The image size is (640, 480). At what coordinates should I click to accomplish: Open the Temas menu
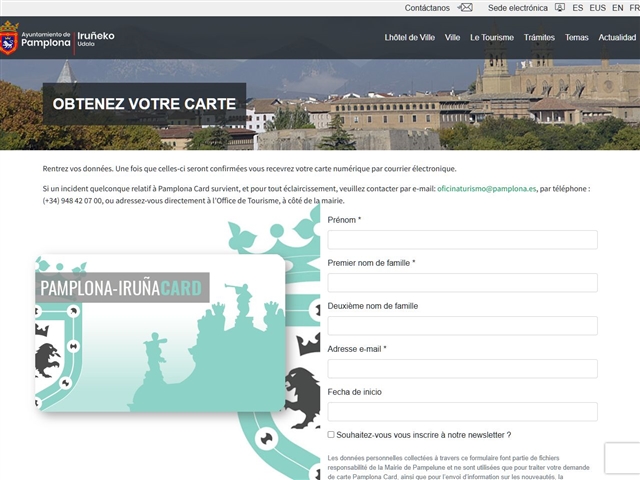[576, 38]
